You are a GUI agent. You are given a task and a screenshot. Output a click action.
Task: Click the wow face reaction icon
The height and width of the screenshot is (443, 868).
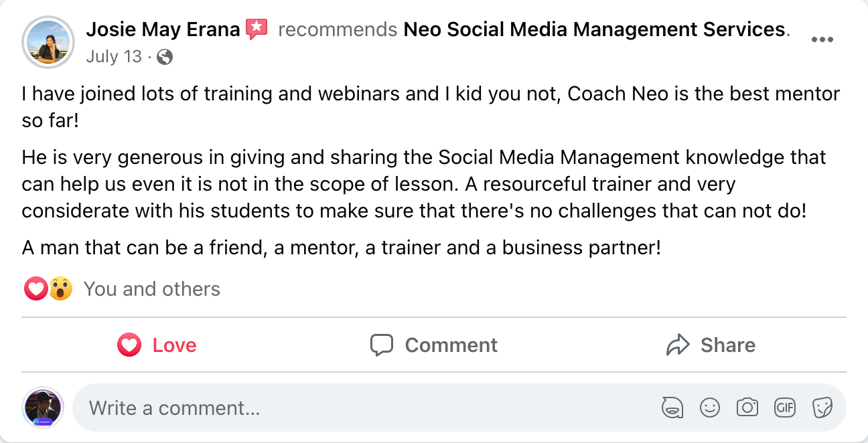point(60,289)
